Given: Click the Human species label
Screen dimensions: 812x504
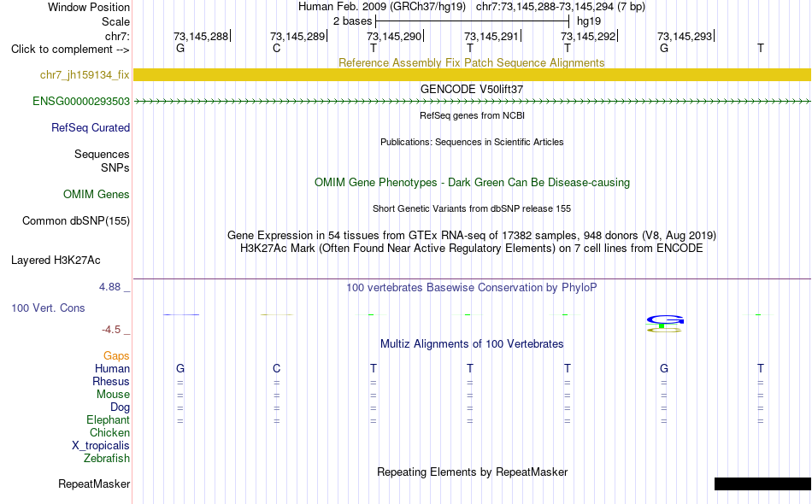Looking at the screenshot, I should coord(112,368).
